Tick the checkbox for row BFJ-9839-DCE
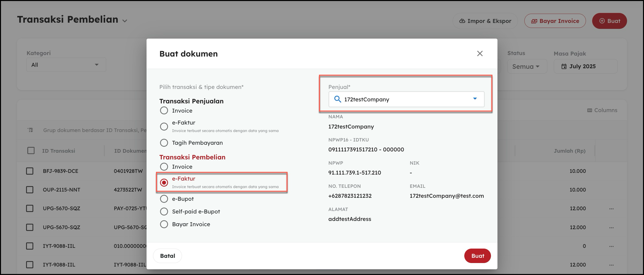 click(x=30, y=171)
